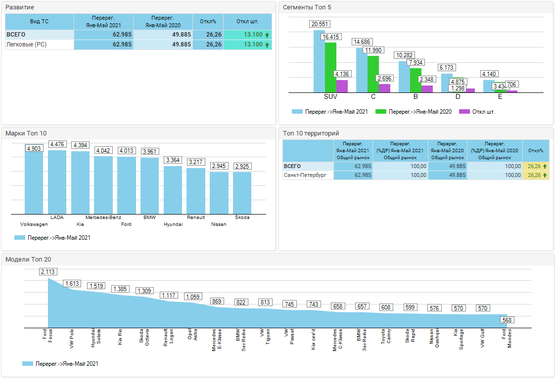Screen dimensions: 555x392
Task: Click blue legend swatch in Сегменты Топ 5
Action: (297, 112)
